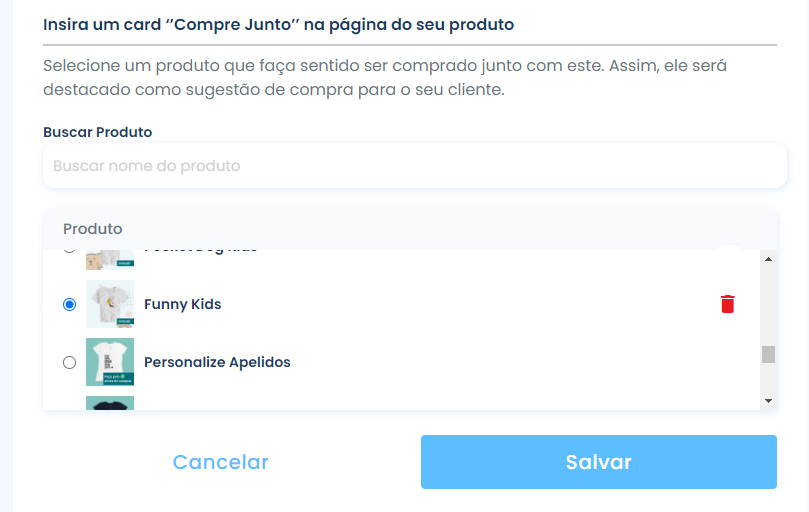Viewport: 809px width, 512px height.
Task: Focus the Buscar nome do produto field
Action: pos(415,166)
